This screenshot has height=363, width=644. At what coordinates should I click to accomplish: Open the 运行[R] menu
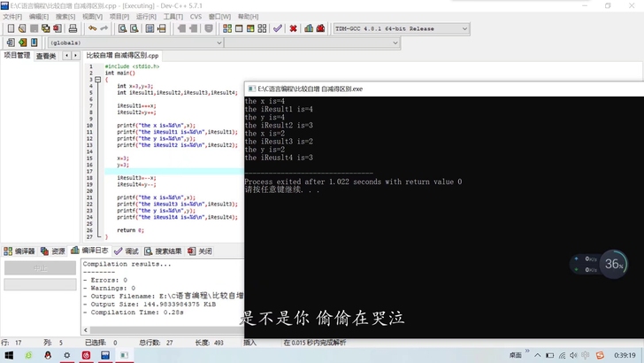(146, 17)
